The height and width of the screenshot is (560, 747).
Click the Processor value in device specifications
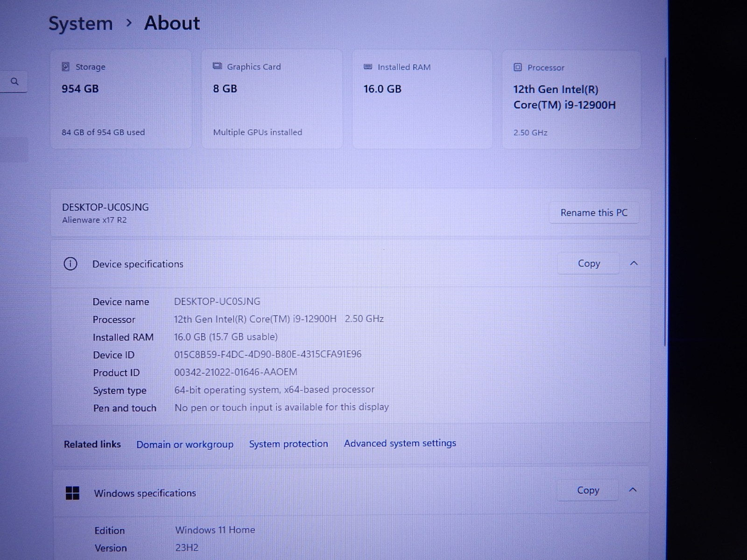point(279,319)
